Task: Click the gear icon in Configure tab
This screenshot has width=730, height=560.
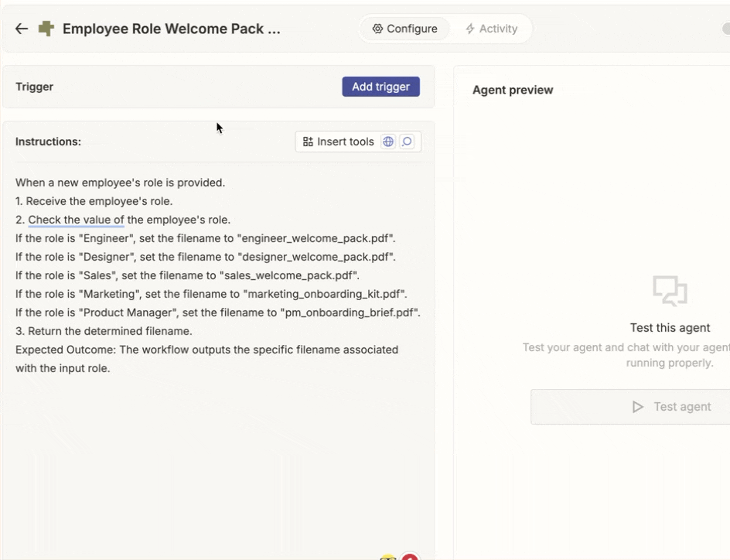Action: pos(377,29)
